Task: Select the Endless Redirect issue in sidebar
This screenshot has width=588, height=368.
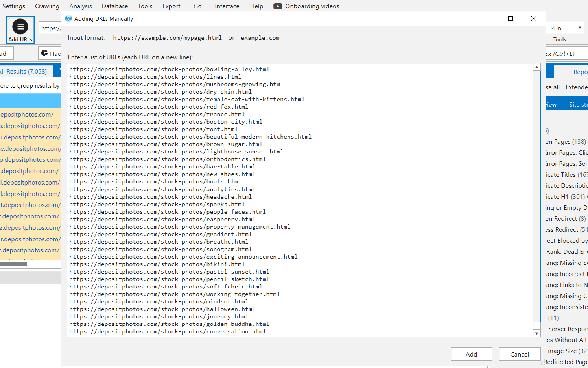Action: (567, 229)
